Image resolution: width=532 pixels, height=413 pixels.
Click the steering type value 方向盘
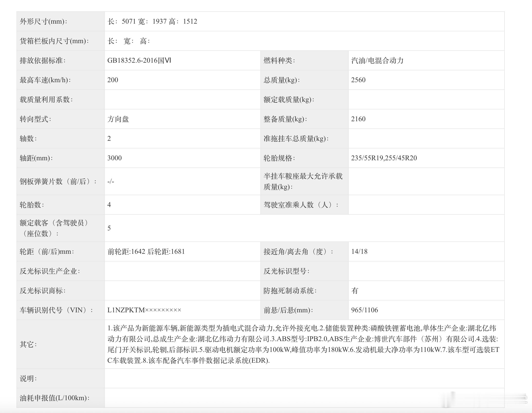click(118, 119)
